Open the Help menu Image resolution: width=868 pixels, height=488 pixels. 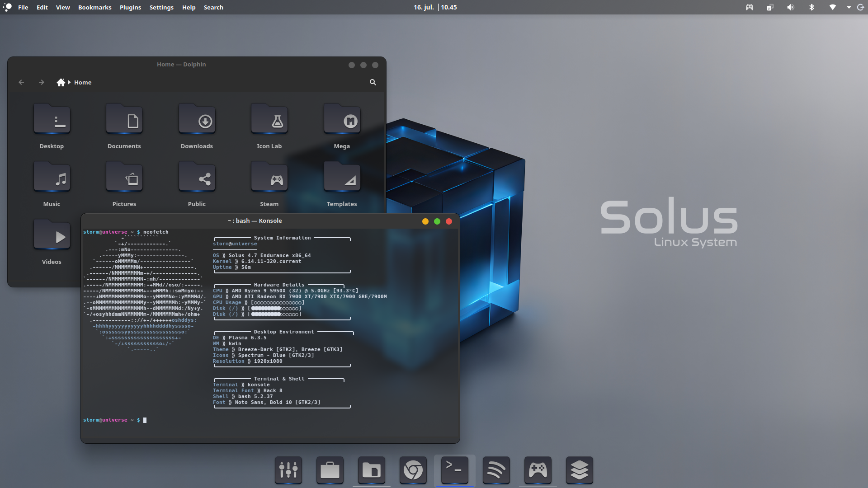pyautogui.click(x=189, y=7)
